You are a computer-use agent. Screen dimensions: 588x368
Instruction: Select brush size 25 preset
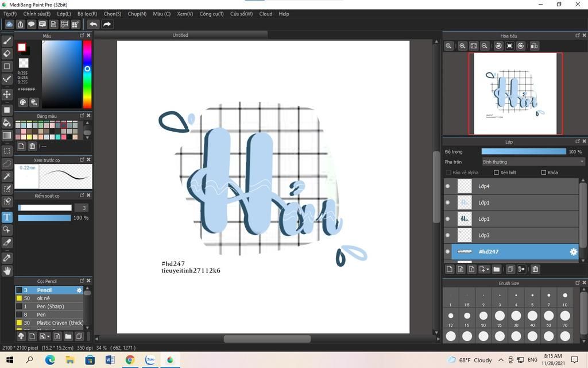click(500, 317)
